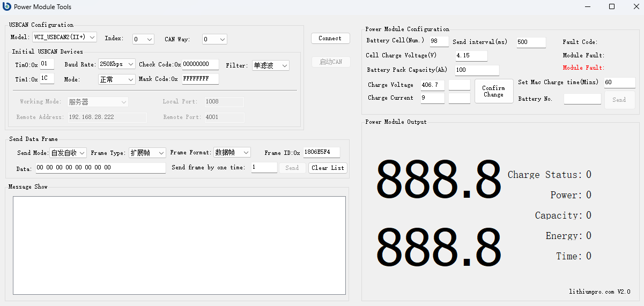Open the Baud Rate 250Kbps dropdown

coord(117,64)
